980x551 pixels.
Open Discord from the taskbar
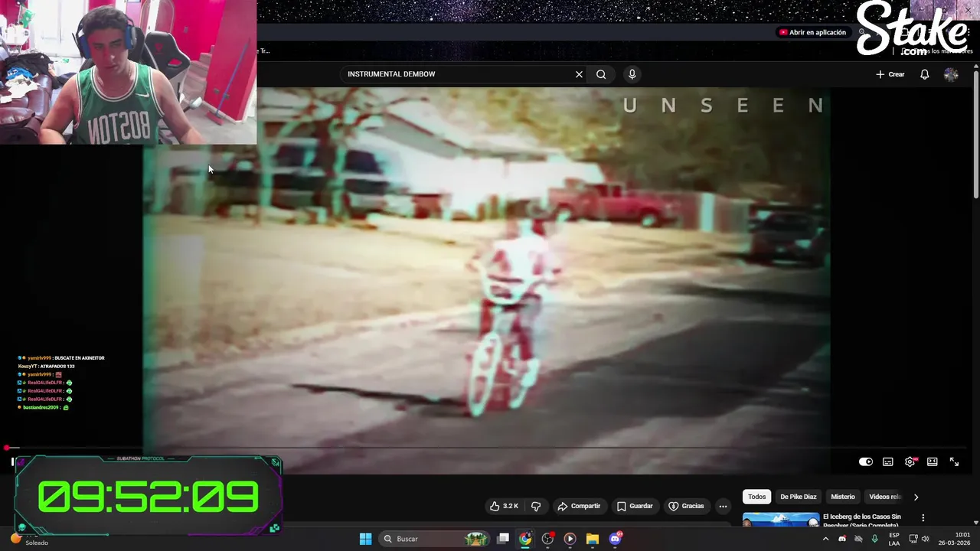615,539
